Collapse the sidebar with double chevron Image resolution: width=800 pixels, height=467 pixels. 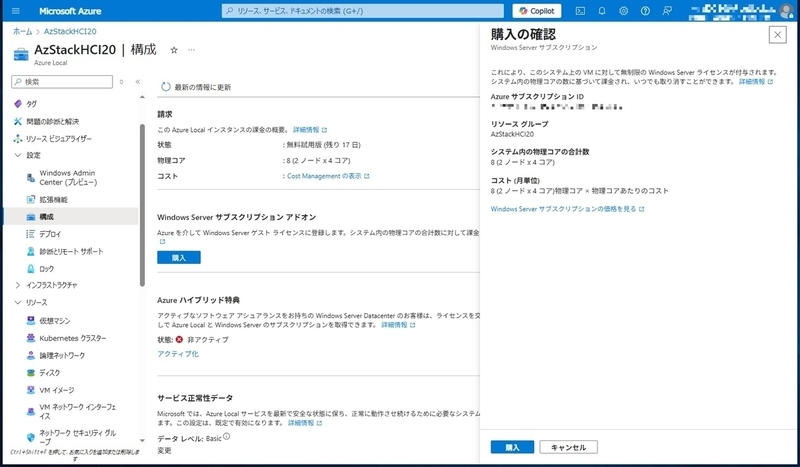pos(138,82)
